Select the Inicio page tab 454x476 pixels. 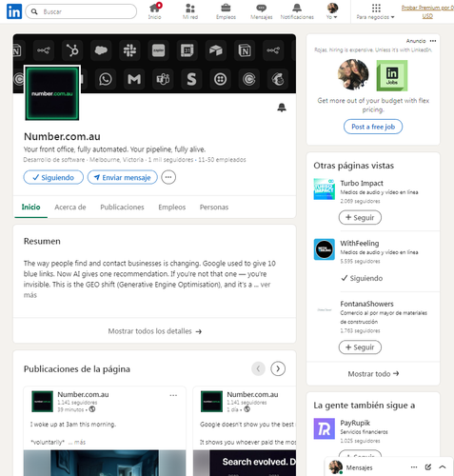[30, 208]
